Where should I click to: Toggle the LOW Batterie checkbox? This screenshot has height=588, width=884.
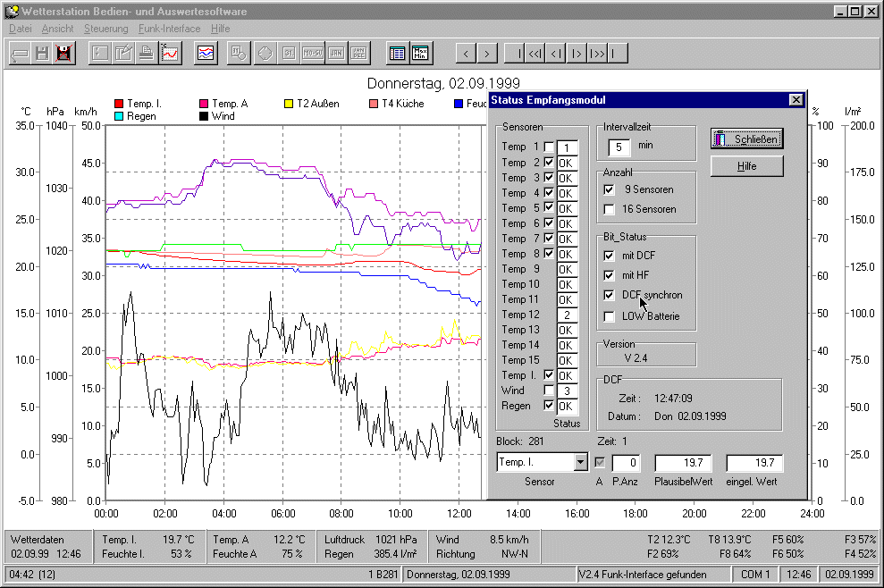point(609,316)
